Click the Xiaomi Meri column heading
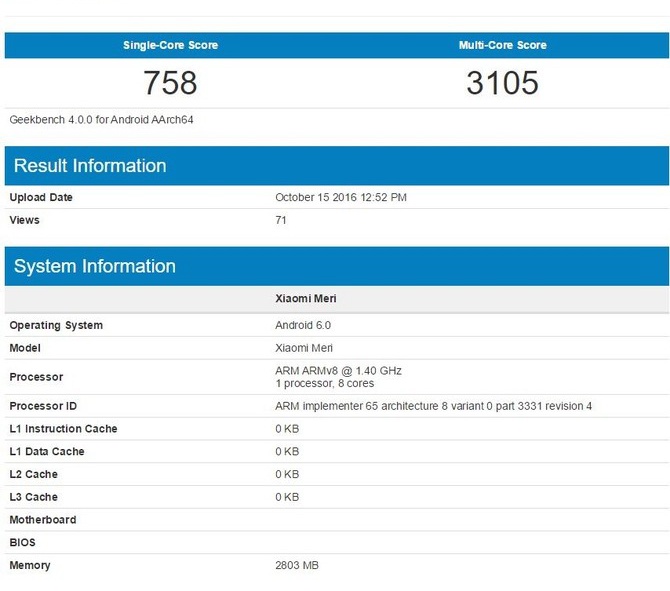 (x=304, y=299)
